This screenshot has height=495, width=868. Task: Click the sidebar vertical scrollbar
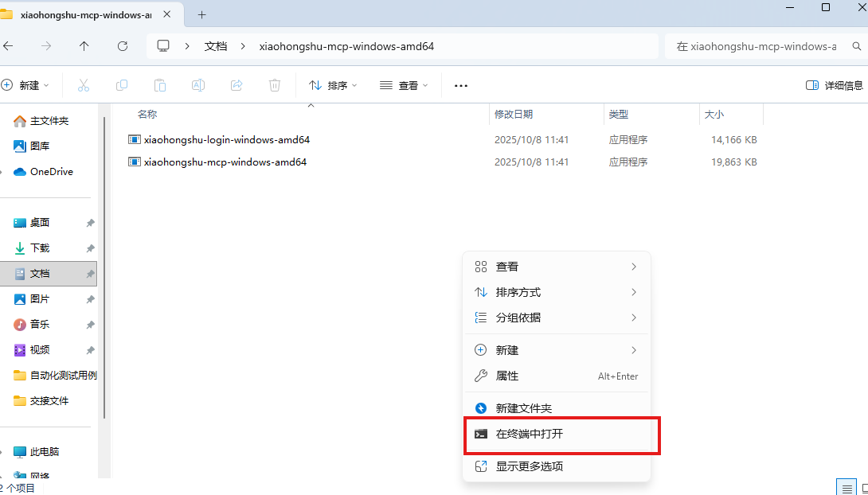click(x=104, y=267)
